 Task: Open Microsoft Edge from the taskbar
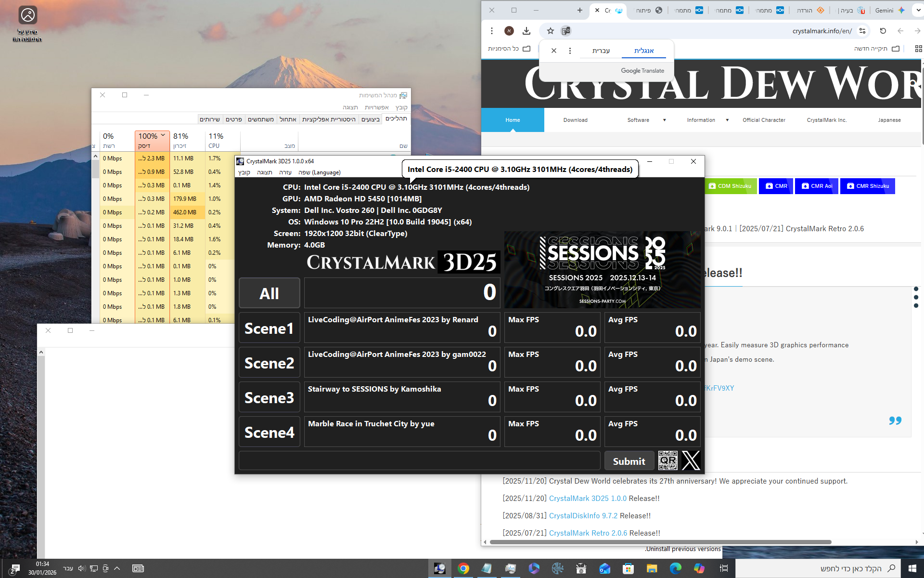click(676, 568)
